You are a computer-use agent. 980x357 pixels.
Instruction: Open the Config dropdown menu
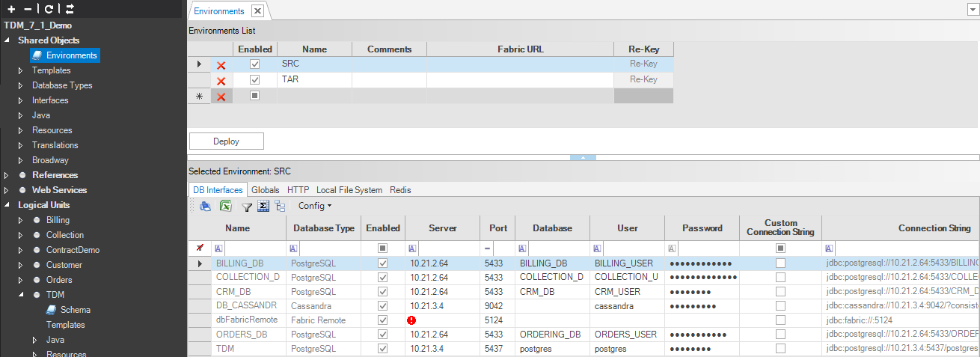click(314, 206)
